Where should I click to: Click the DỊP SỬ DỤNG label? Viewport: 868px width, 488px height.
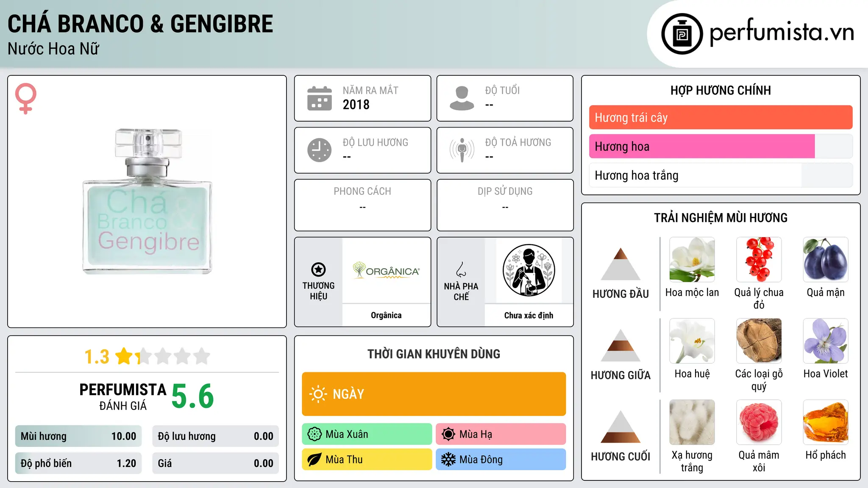pyautogui.click(x=505, y=191)
